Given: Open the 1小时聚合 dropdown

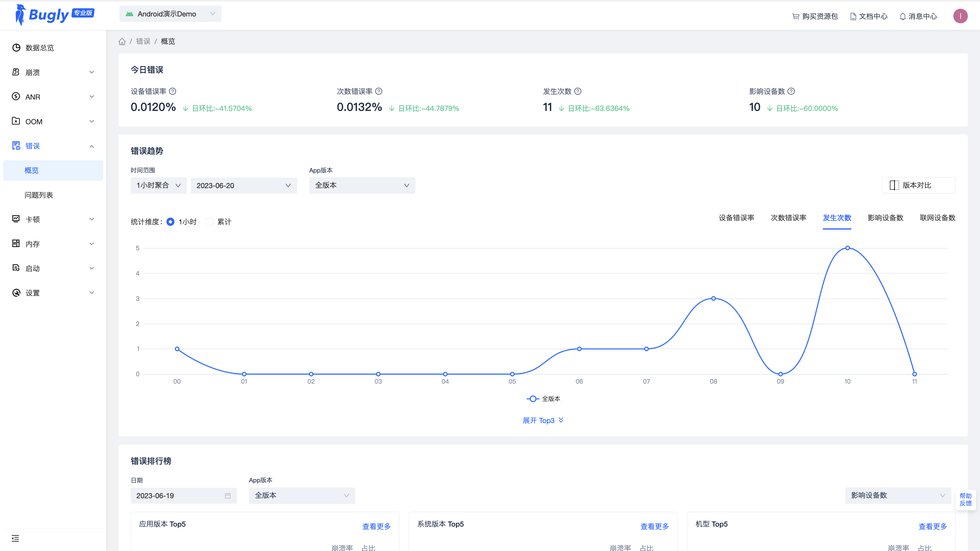Looking at the screenshot, I should pyautogui.click(x=159, y=186).
